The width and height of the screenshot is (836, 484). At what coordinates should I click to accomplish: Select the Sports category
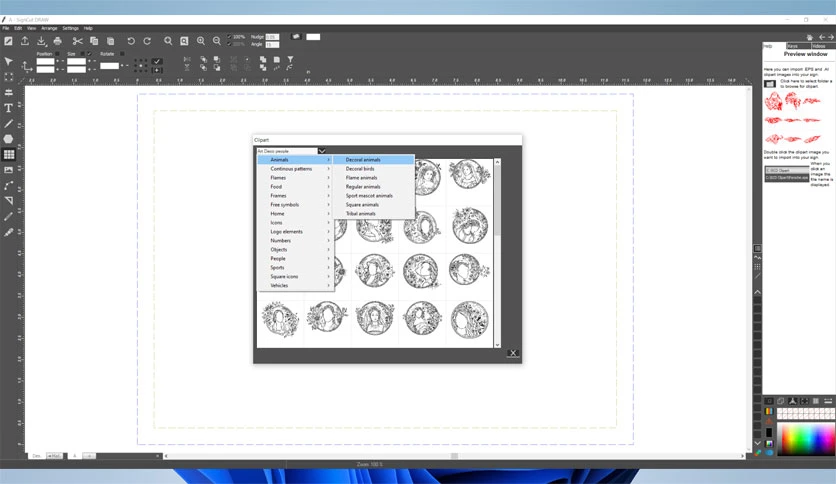[295, 268]
